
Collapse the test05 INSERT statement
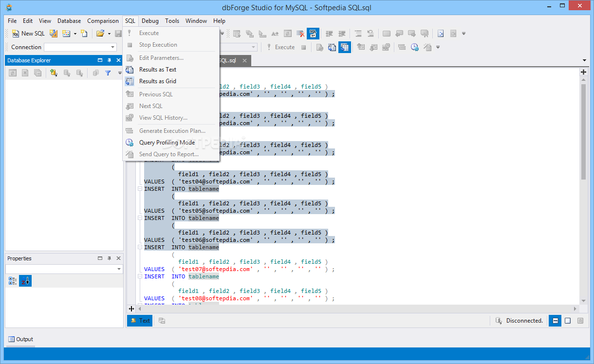pos(140,189)
